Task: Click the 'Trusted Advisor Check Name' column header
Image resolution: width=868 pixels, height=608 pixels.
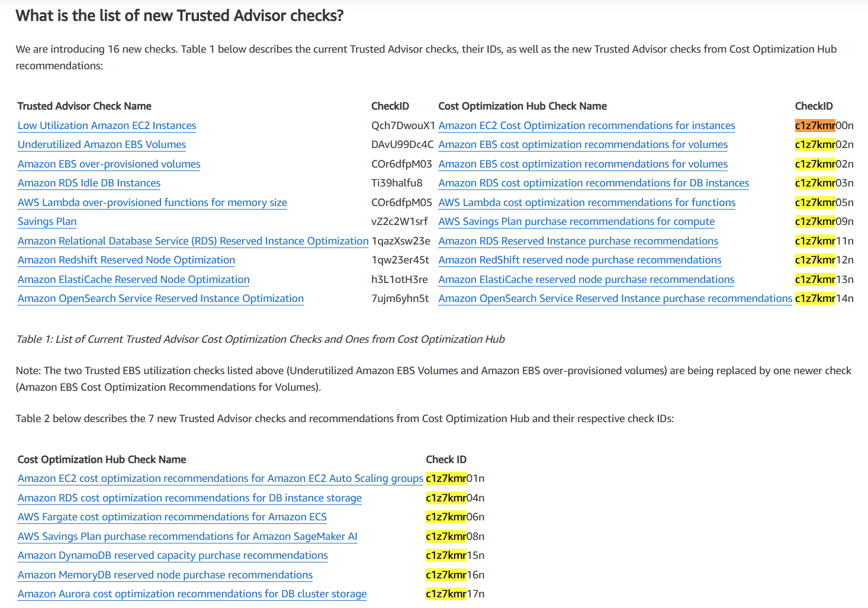Action: (x=85, y=106)
